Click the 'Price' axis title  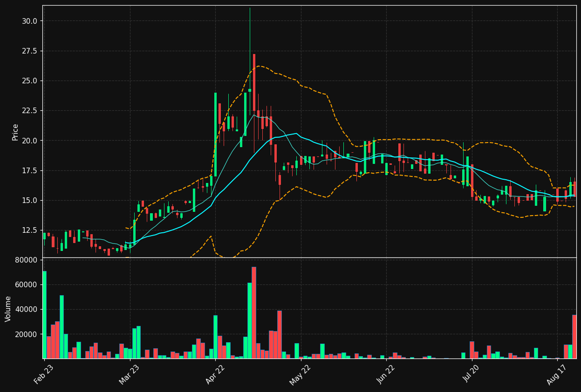[15, 132]
